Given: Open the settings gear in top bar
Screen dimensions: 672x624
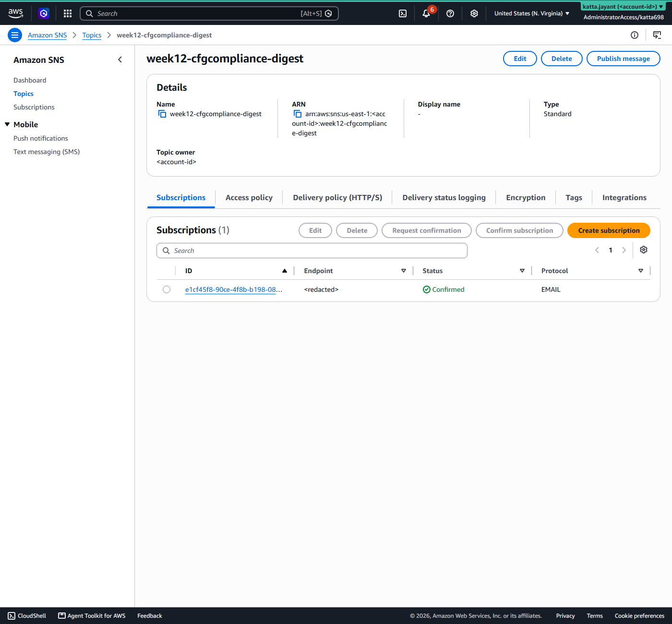Looking at the screenshot, I should 474,13.
